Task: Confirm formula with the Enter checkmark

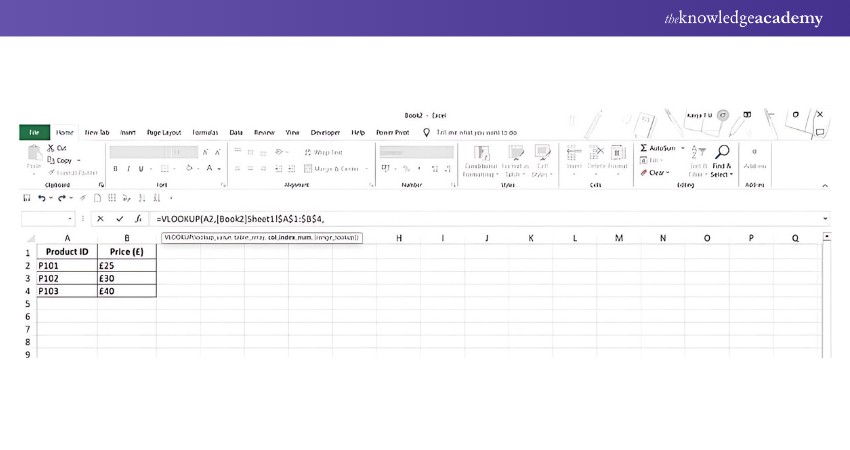Action: point(120,218)
